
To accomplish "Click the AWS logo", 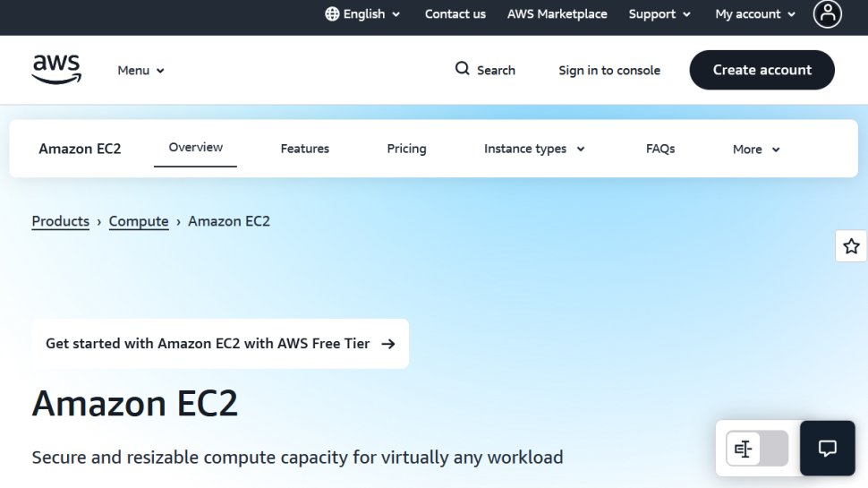I will [56, 69].
